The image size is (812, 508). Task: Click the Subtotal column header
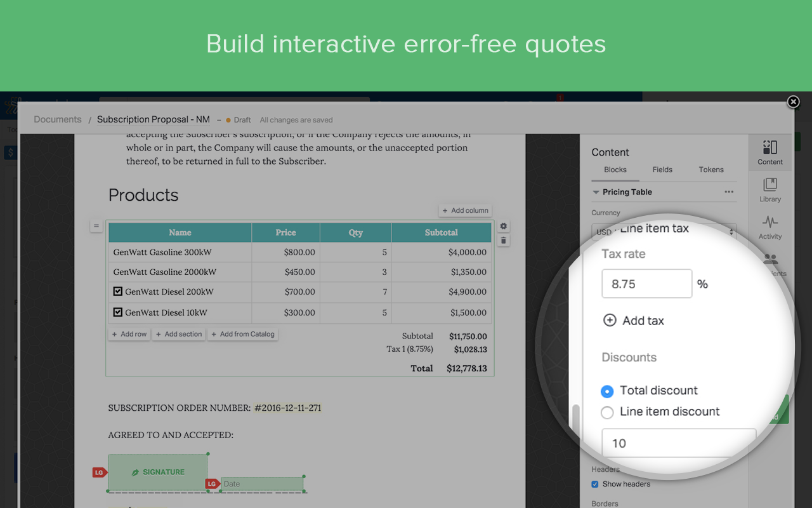point(442,232)
